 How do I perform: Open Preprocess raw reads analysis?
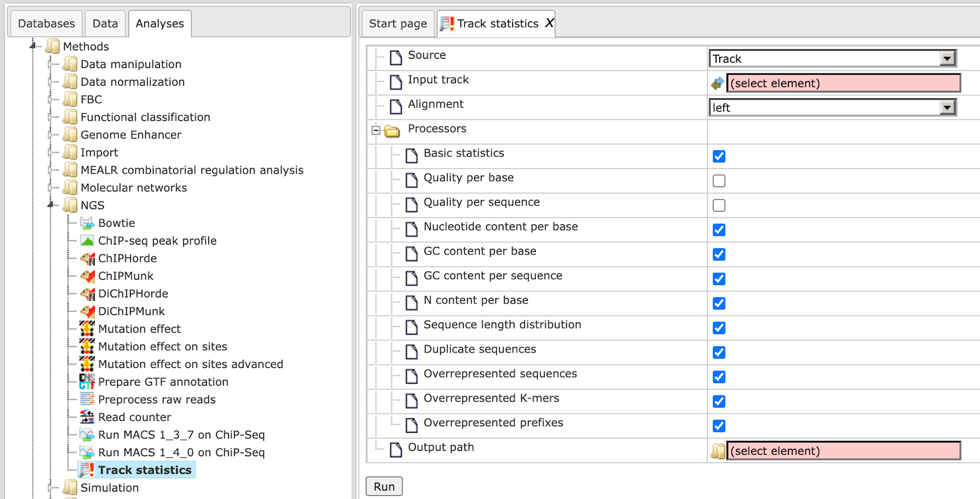click(157, 400)
